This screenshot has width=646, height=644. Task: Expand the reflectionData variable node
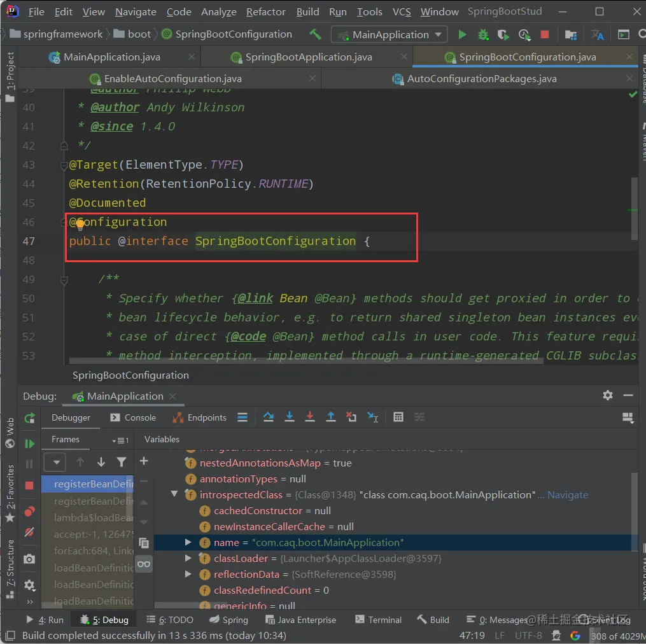tap(188, 574)
